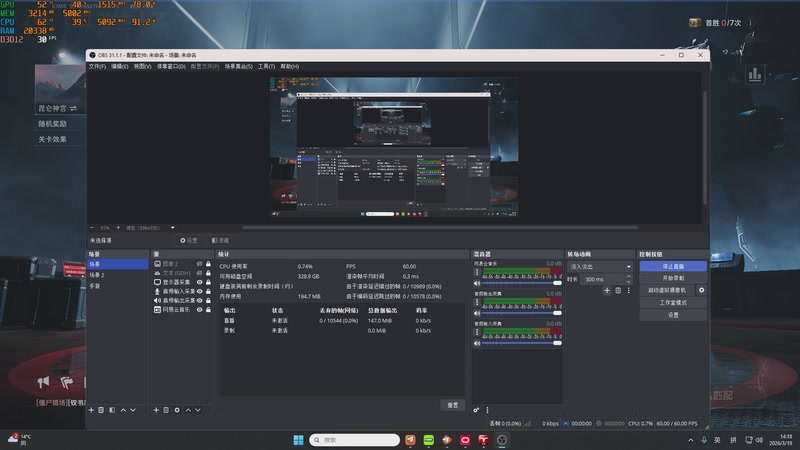
Task: Open the 停靠窗口(D) menu
Action: click(x=171, y=66)
